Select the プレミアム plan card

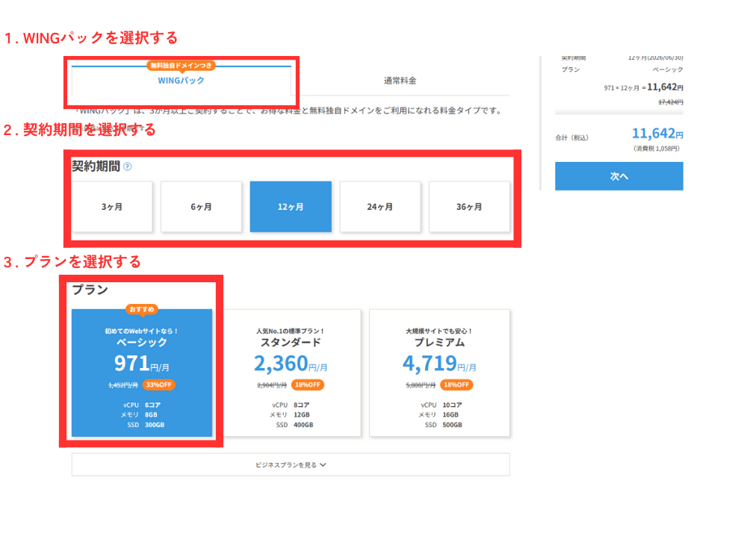pos(439,373)
